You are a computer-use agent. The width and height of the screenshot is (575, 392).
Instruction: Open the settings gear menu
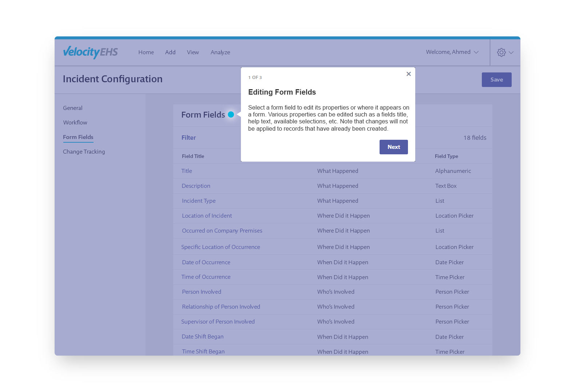501,52
